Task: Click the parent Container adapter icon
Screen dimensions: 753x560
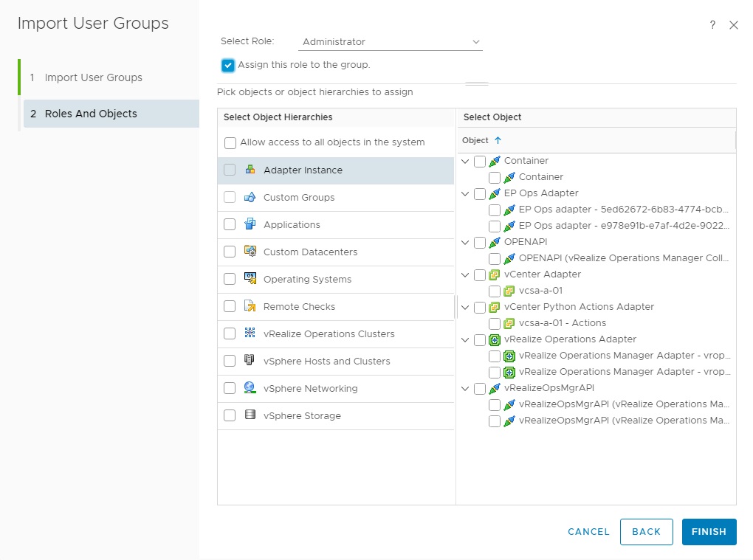Action: (495, 162)
